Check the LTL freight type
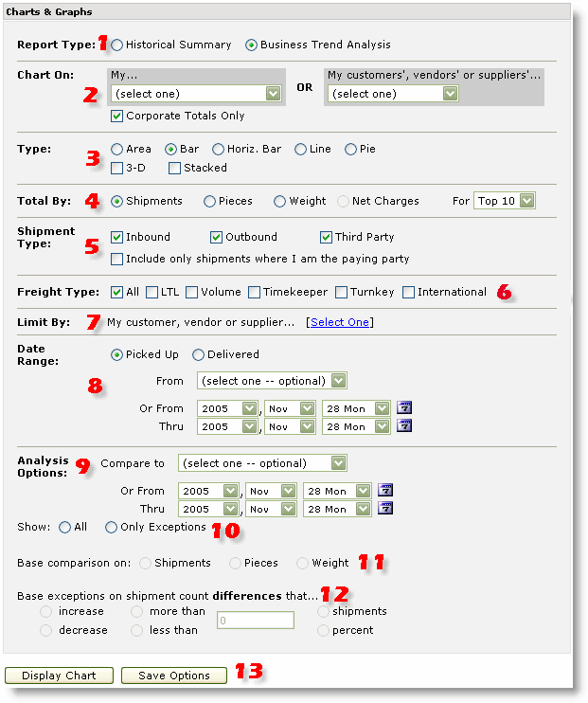The width and height of the screenshot is (588, 703). (x=153, y=292)
